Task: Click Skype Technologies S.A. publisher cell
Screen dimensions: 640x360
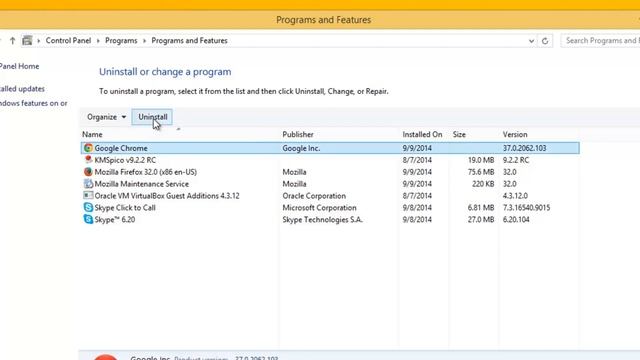Action: pos(322,219)
